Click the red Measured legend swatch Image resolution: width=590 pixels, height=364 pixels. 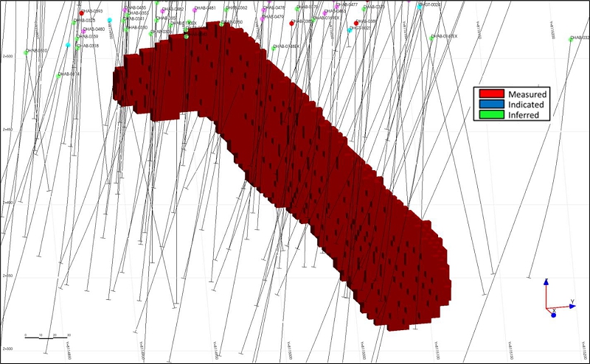pos(491,94)
